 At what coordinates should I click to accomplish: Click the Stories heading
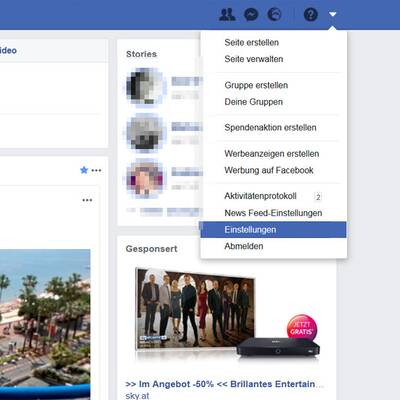(x=141, y=54)
